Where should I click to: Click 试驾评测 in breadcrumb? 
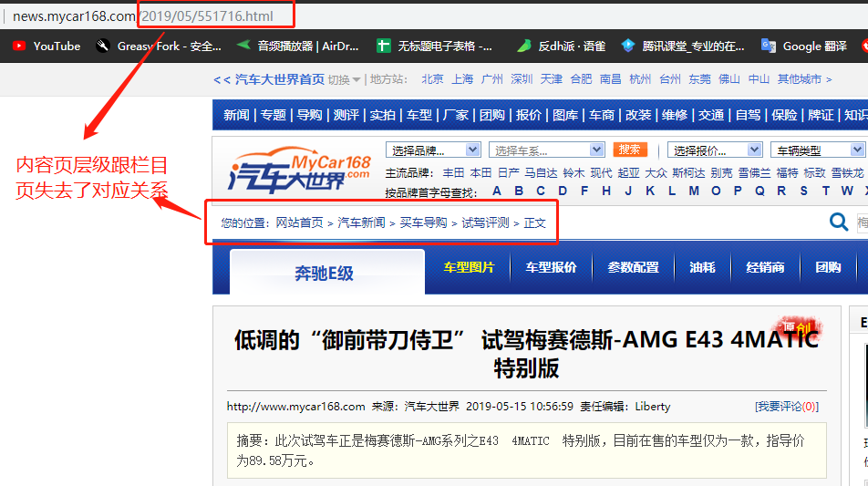(x=485, y=222)
